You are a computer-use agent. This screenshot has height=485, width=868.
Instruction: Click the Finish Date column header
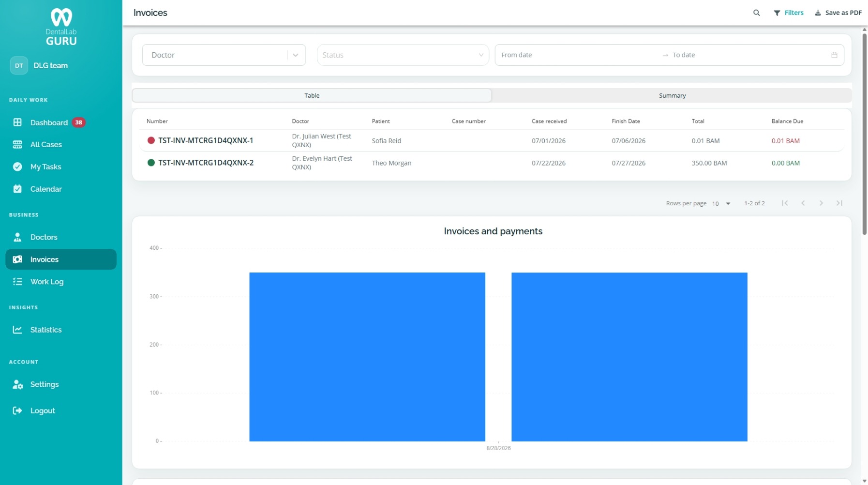[626, 121]
